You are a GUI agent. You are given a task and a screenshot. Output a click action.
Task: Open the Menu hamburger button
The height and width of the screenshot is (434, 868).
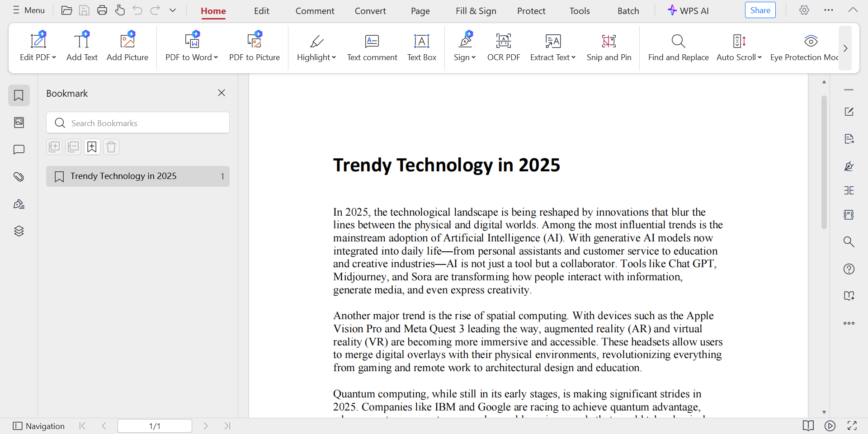pos(28,10)
